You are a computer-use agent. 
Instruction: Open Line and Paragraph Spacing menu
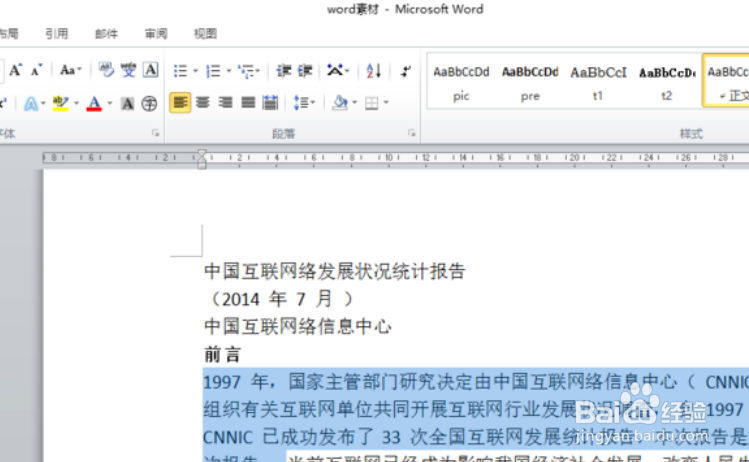[304, 102]
